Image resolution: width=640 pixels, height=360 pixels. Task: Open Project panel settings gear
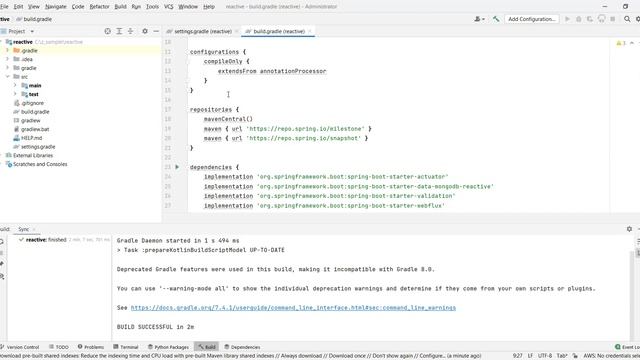pos(145,31)
